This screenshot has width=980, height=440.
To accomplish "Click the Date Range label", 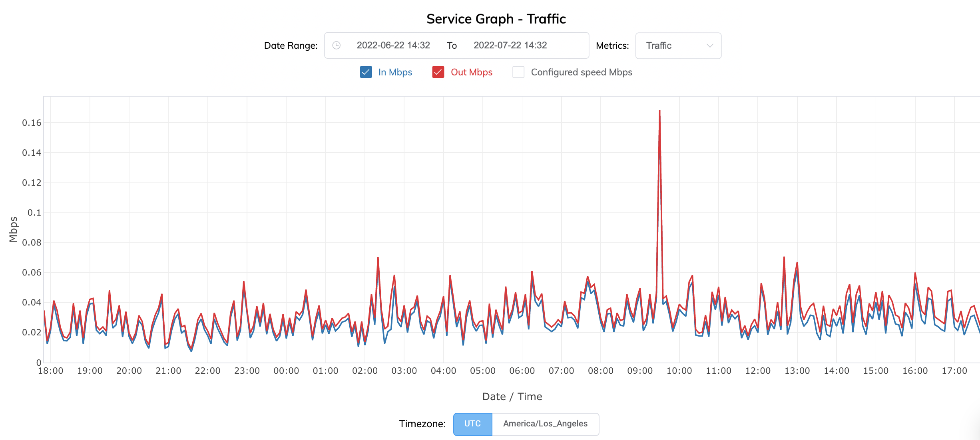I will (x=291, y=46).
